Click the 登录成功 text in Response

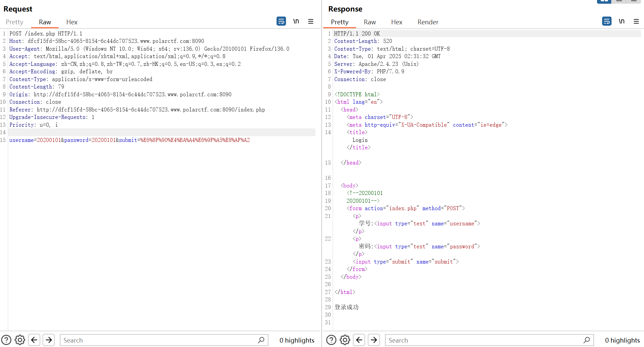click(x=347, y=307)
